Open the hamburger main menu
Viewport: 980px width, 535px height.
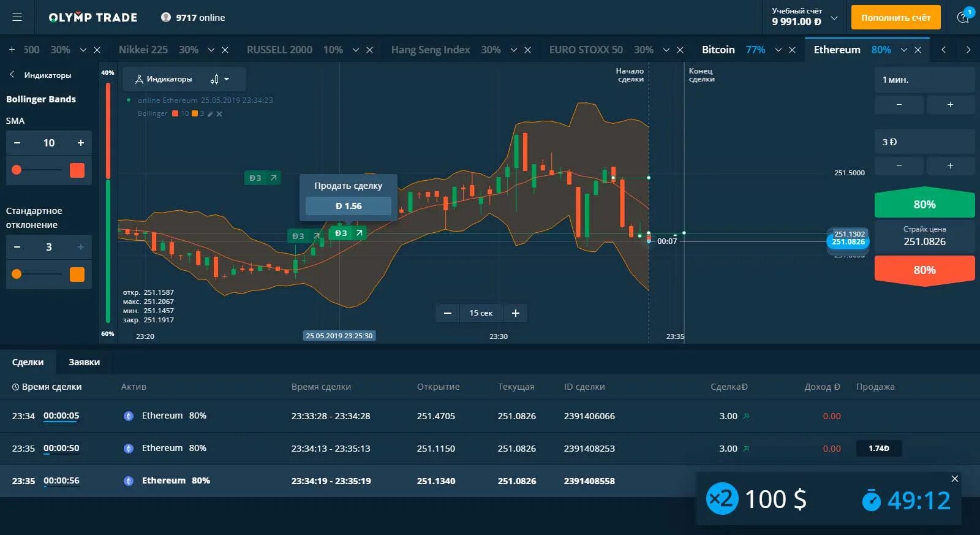(17, 17)
